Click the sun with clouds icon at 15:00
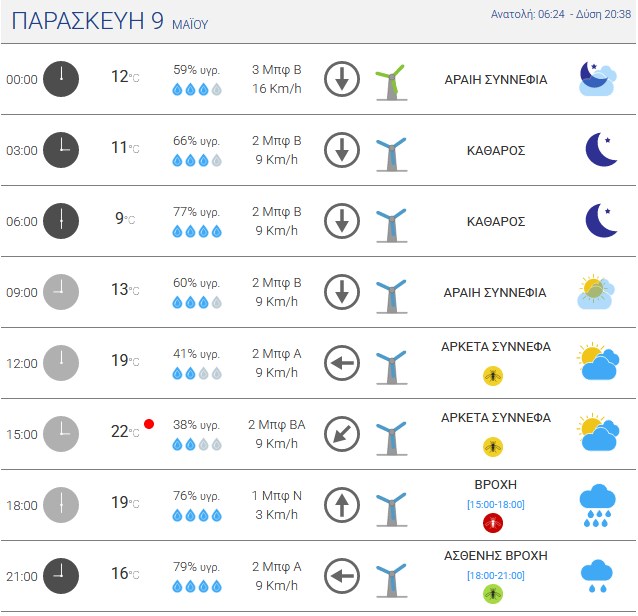Screen dimensions: 638x616 tap(598, 433)
